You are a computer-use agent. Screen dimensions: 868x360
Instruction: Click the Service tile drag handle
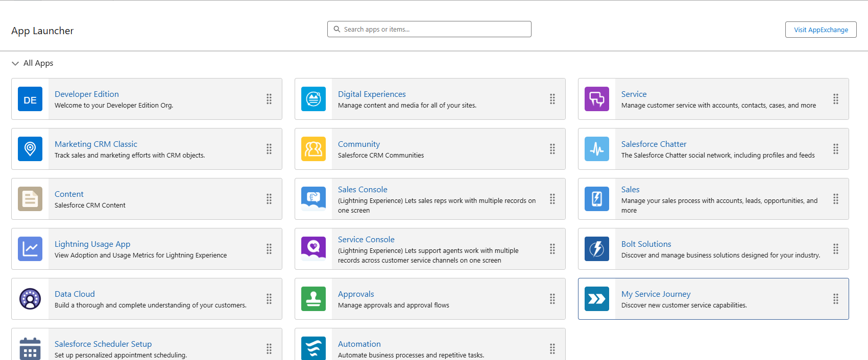836,99
